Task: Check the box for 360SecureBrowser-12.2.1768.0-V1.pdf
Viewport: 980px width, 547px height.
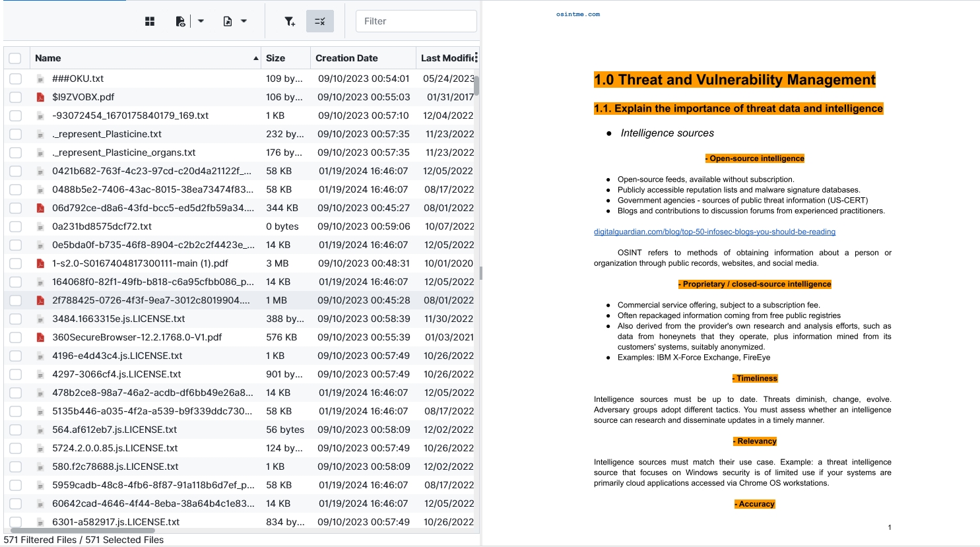Action: click(15, 337)
